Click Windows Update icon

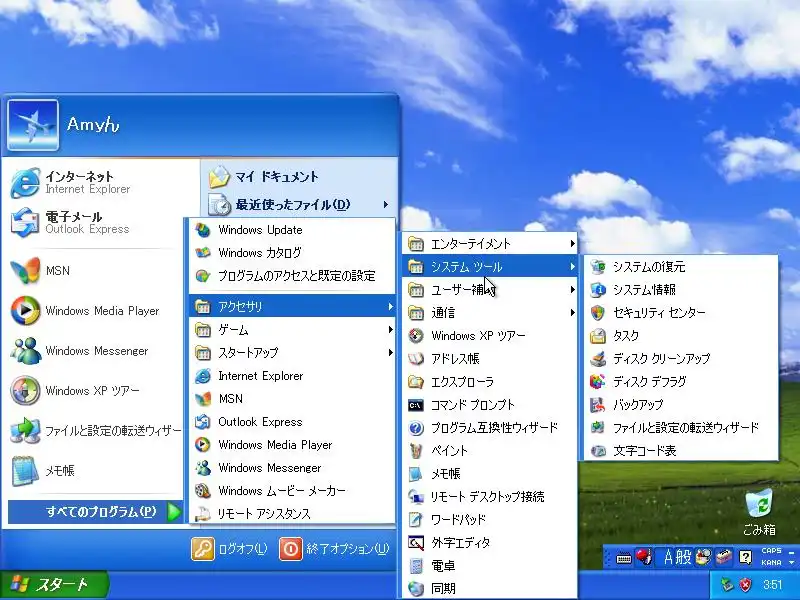pyautogui.click(x=203, y=230)
